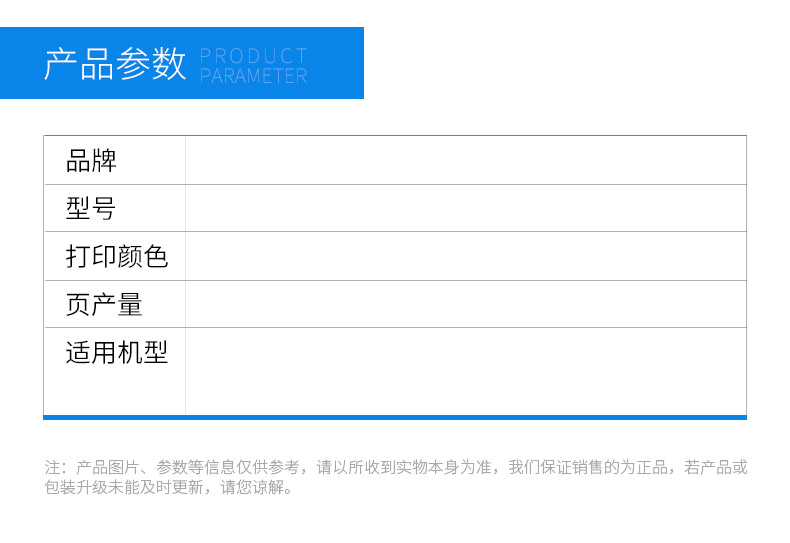Select the 品牌 row label
The image size is (790, 543).
(91, 160)
